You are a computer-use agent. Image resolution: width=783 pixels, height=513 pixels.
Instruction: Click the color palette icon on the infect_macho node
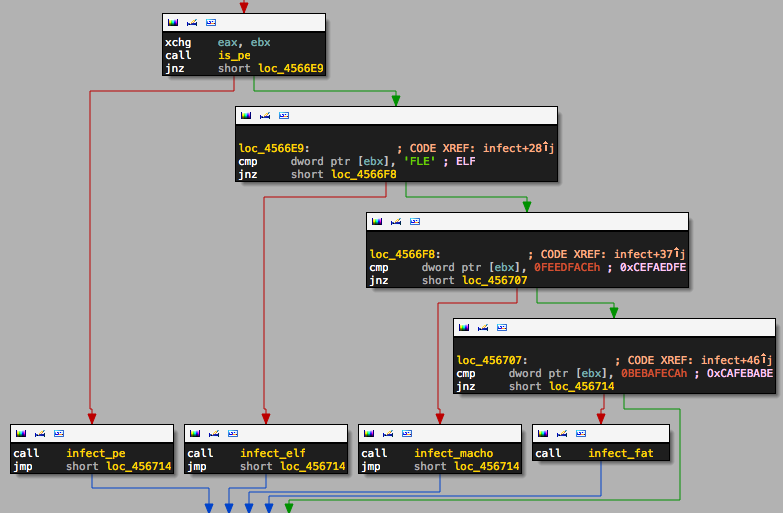point(369,433)
